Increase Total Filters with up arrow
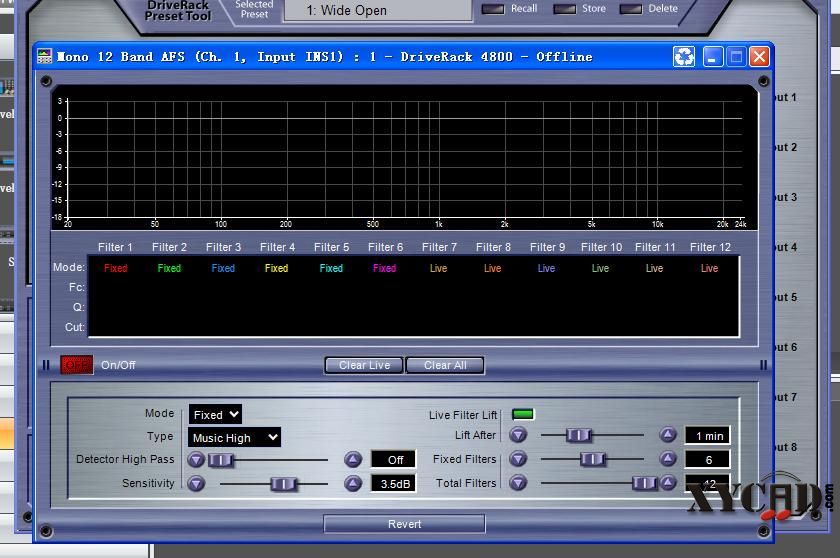The image size is (840, 558). (x=668, y=483)
